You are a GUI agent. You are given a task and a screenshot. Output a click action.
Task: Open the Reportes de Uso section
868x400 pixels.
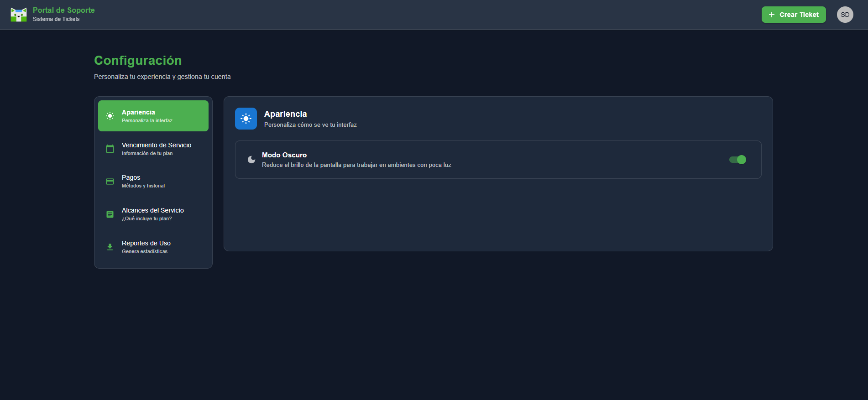click(153, 247)
